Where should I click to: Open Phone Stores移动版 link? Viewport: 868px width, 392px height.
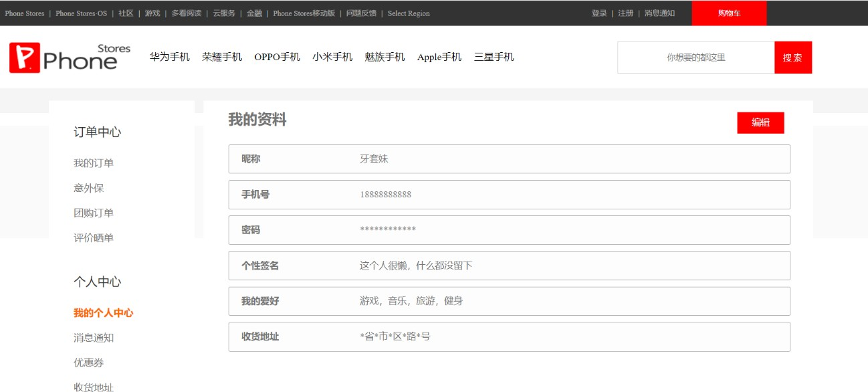tap(304, 13)
